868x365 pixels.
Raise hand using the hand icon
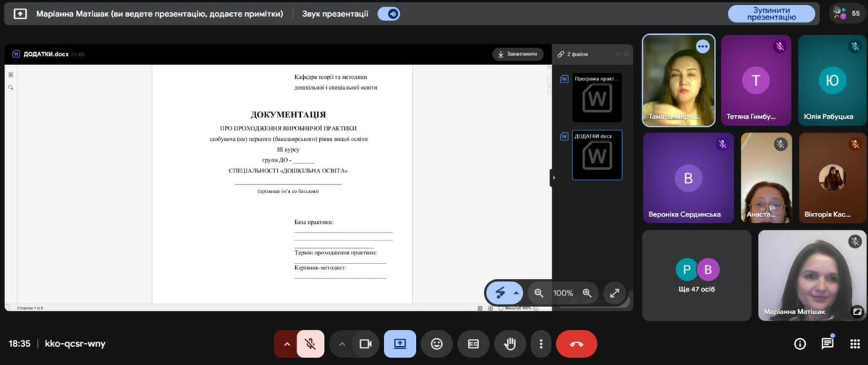tap(509, 344)
